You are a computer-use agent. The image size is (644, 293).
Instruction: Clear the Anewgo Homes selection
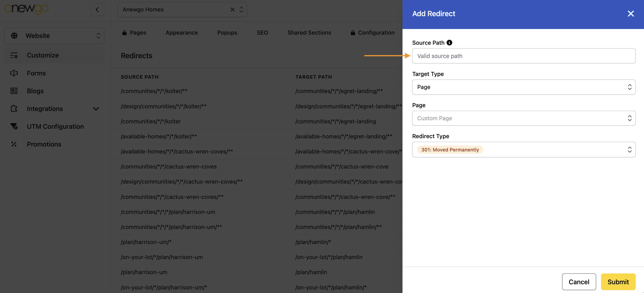click(x=232, y=9)
